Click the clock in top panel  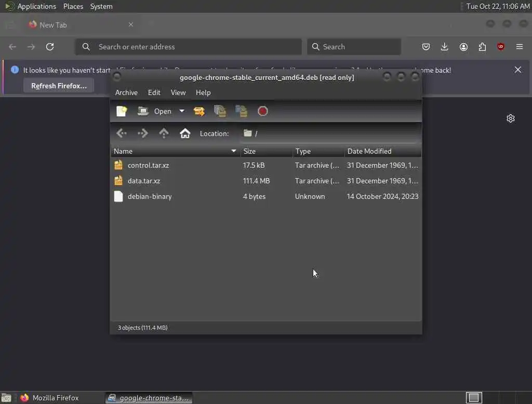[497, 6]
